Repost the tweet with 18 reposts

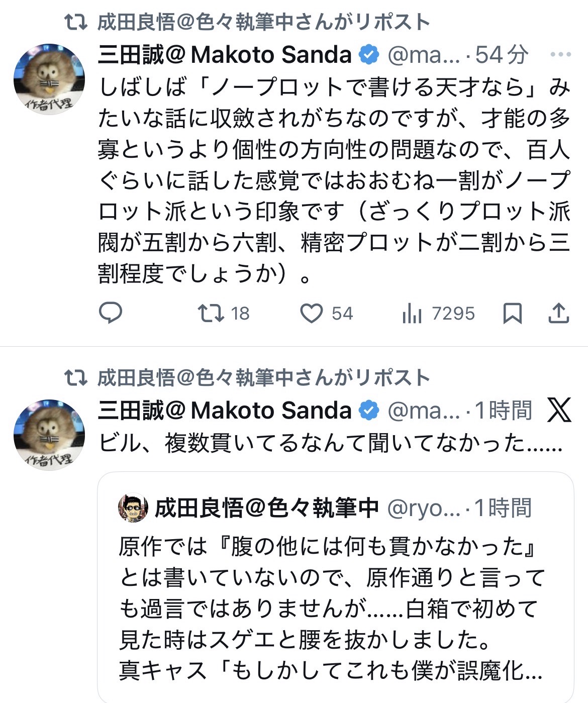(211, 313)
